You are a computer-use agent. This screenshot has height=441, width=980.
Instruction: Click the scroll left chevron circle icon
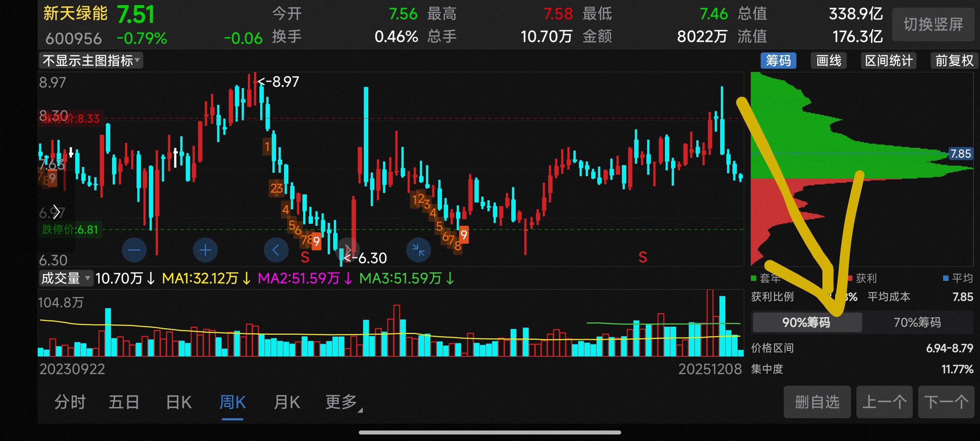(276, 250)
